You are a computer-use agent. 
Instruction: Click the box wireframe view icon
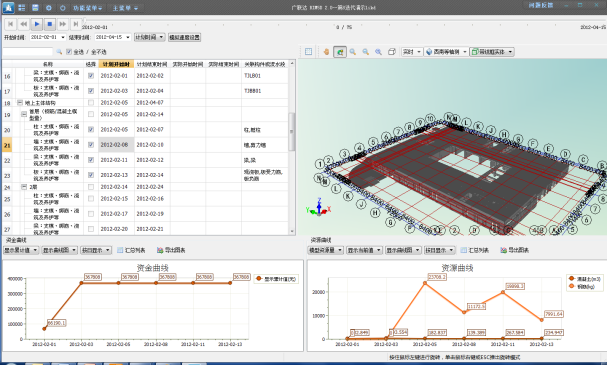[392, 52]
